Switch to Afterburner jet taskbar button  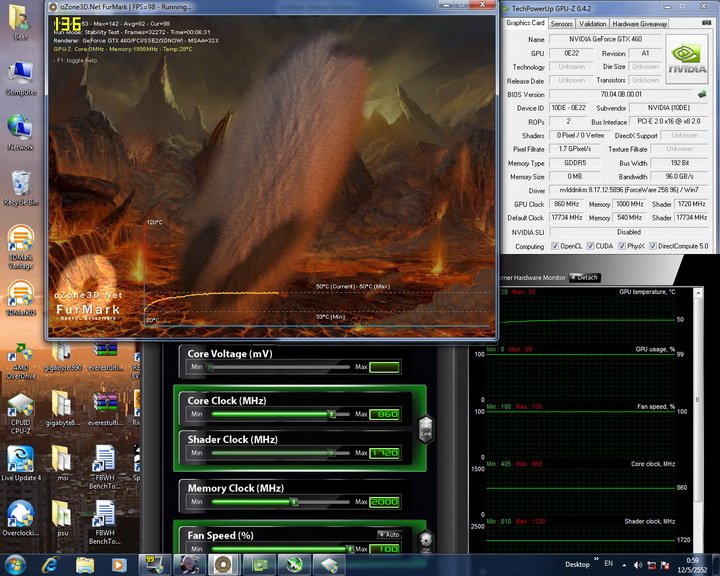click(293, 565)
